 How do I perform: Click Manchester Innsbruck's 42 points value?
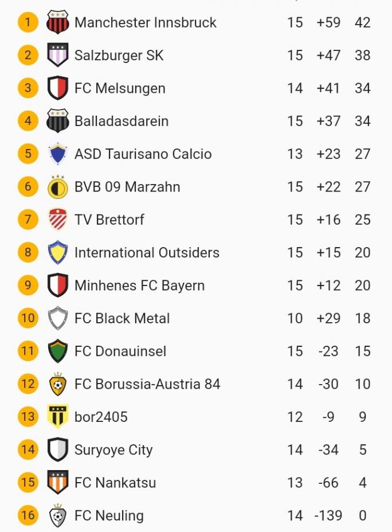[x=362, y=22]
